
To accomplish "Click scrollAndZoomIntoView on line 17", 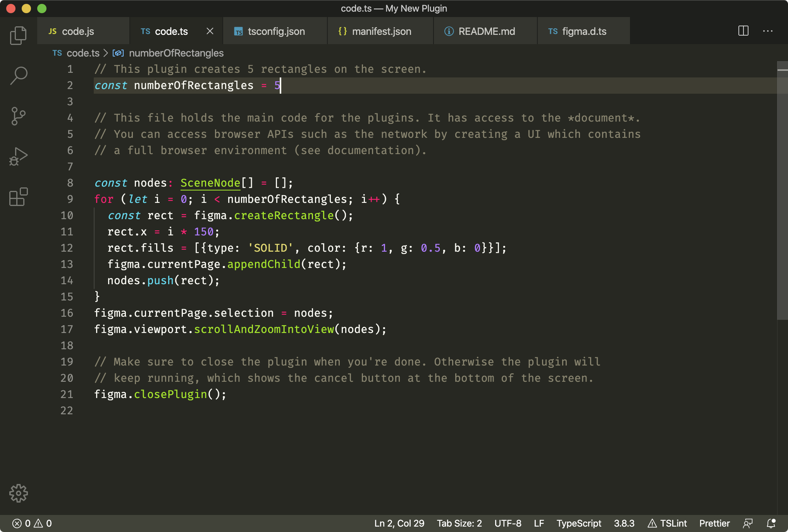I will tap(264, 329).
